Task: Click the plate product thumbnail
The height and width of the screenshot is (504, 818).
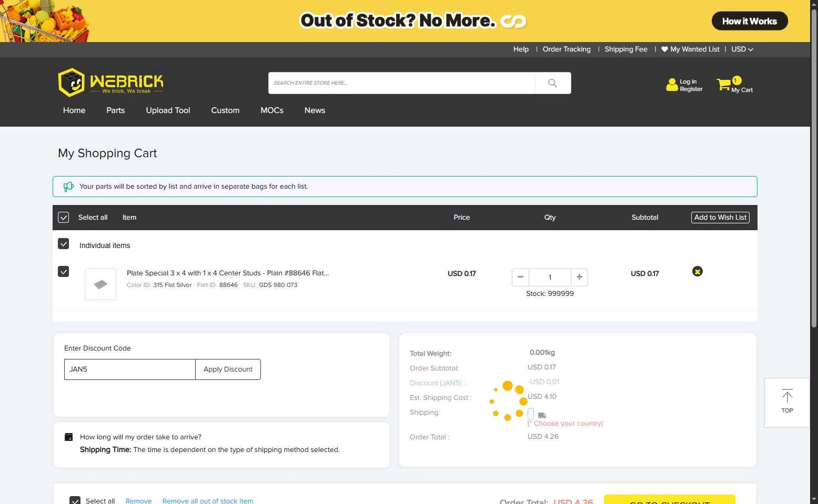Action: coord(100,284)
